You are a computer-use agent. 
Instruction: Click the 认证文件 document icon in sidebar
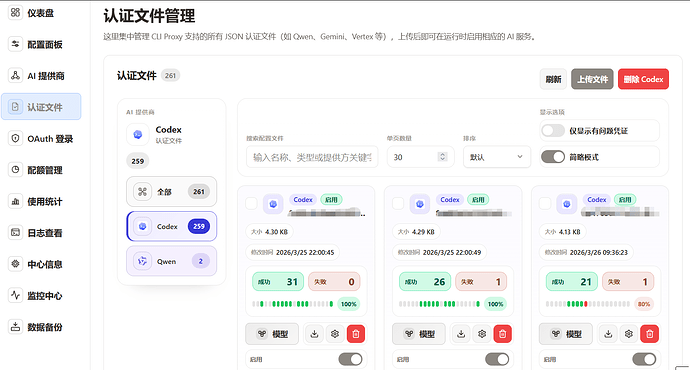coord(15,107)
